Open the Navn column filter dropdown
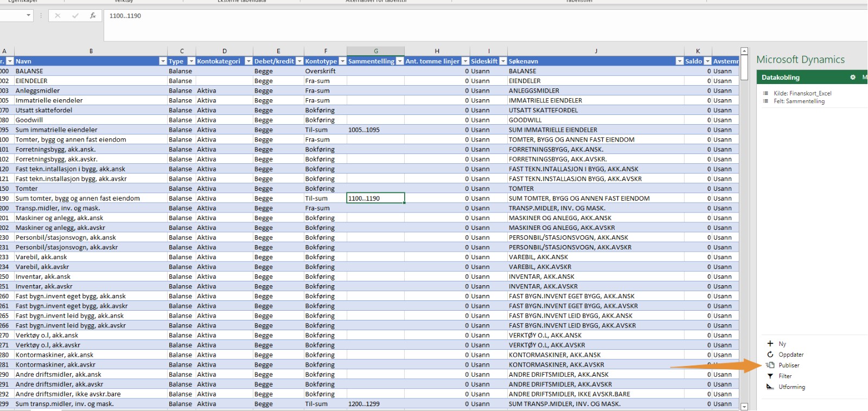The width and height of the screenshot is (868, 411). pos(162,61)
